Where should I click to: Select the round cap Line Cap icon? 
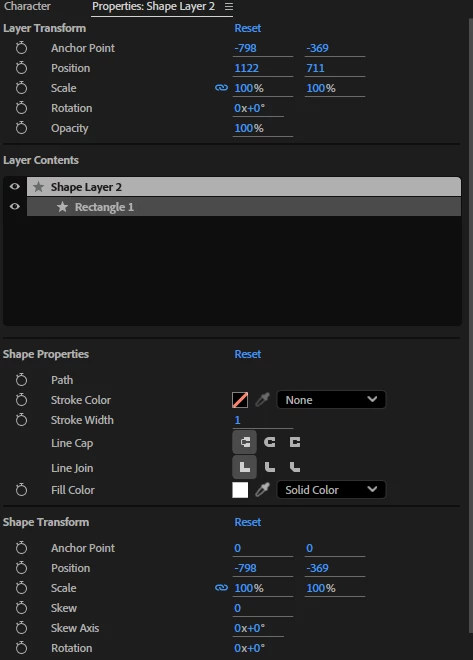pyautogui.click(x=270, y=442)
